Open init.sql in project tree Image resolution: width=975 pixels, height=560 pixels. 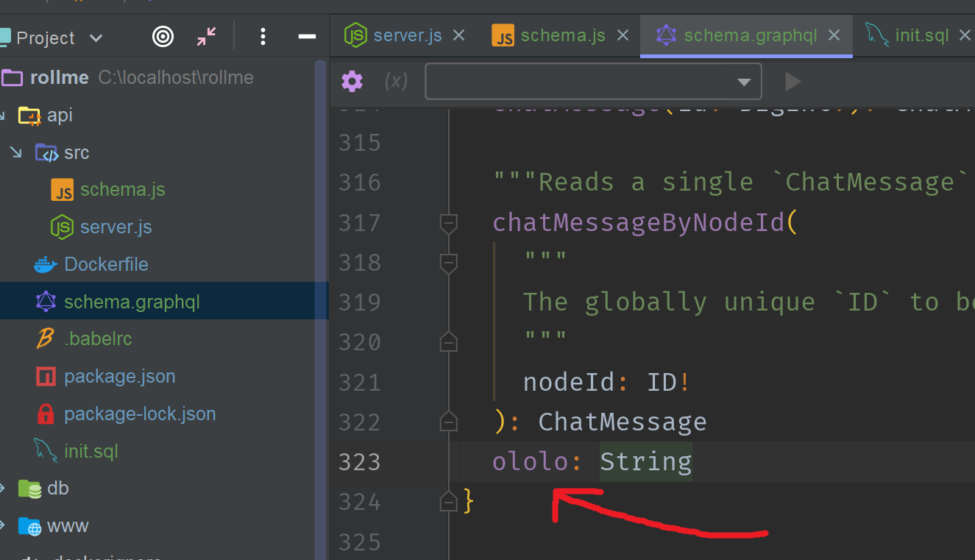tap(91, 451)
